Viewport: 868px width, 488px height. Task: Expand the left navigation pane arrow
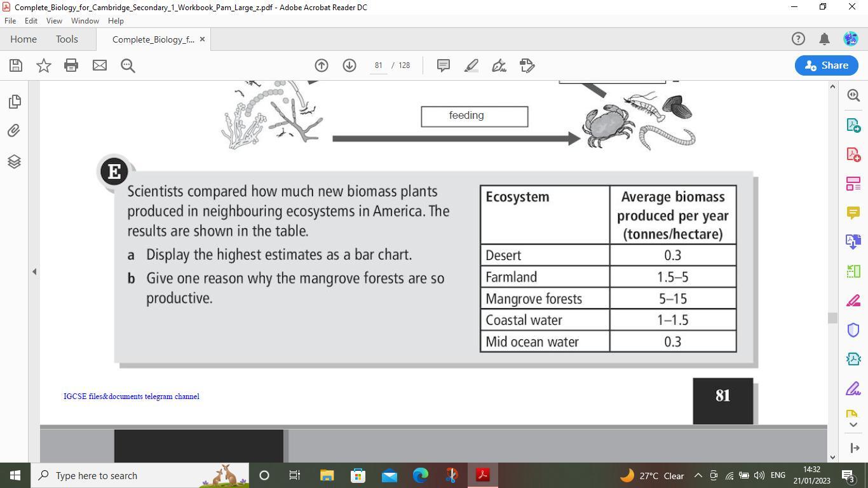click(34, 272)
